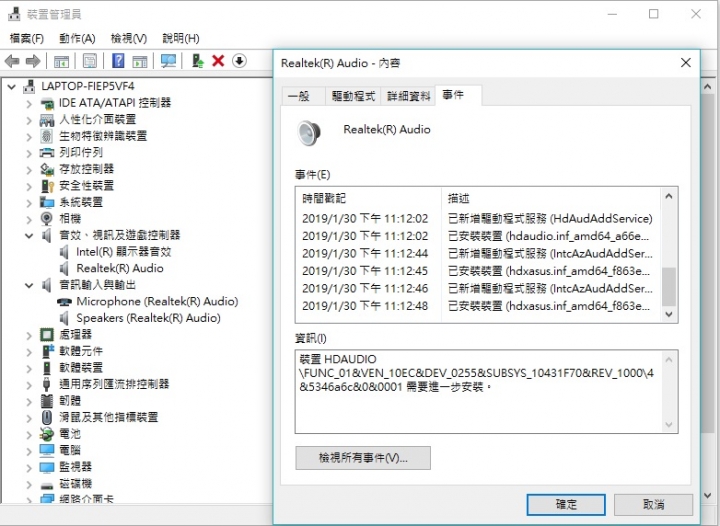Screen dimensions: 720x526
Task: Click the Forward arrow toolbar icon
Action: click(33, 61)
